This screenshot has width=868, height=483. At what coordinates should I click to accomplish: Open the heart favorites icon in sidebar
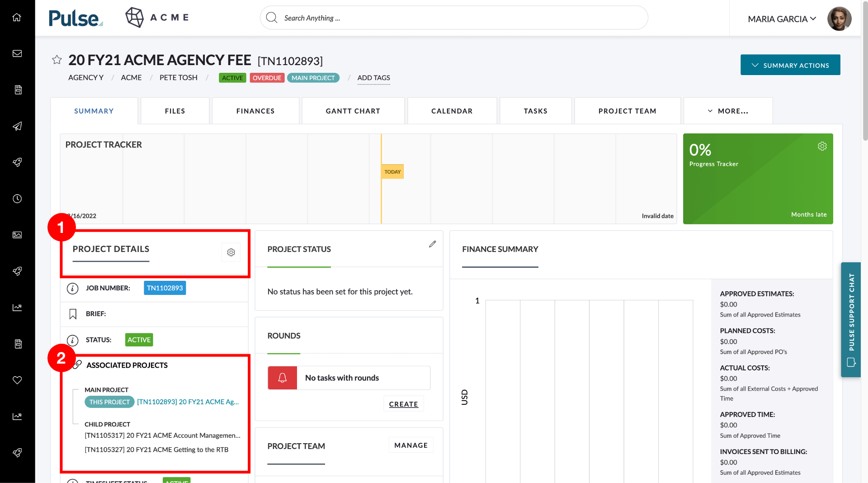click(17, 380)
